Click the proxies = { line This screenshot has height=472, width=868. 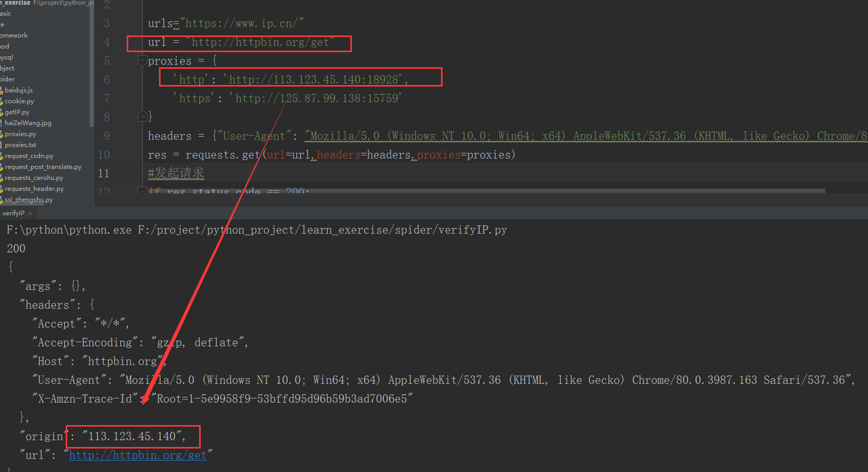click(x=182, y=61)
